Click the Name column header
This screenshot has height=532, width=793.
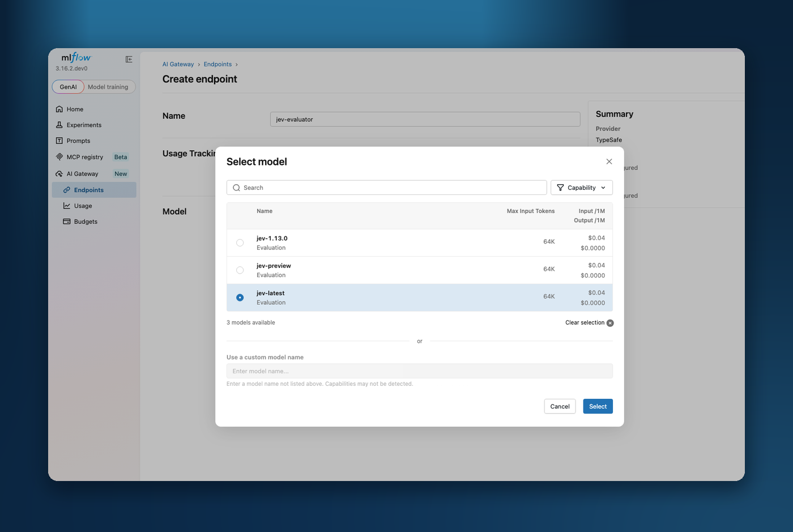(x=265, y=211)
